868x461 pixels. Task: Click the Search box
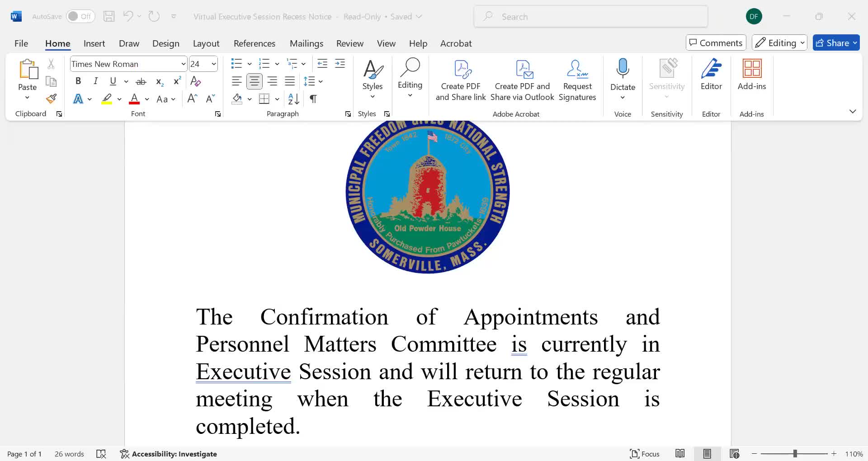[591, 17]
